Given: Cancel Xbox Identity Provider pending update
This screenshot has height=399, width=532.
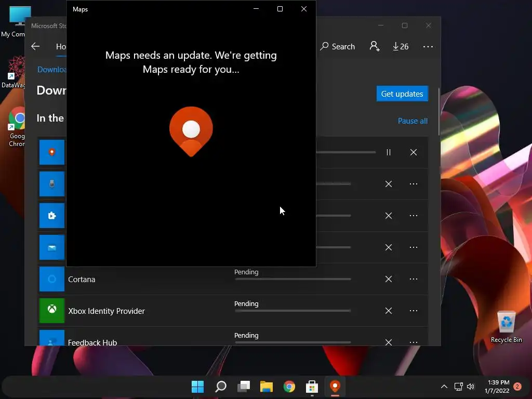Looking at the screenshot, I should [389, 311].
